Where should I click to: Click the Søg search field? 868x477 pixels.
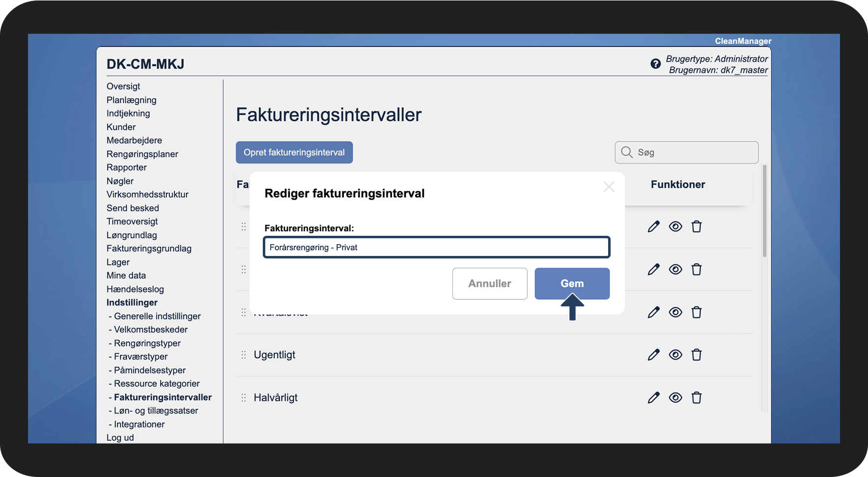(687, 152)
